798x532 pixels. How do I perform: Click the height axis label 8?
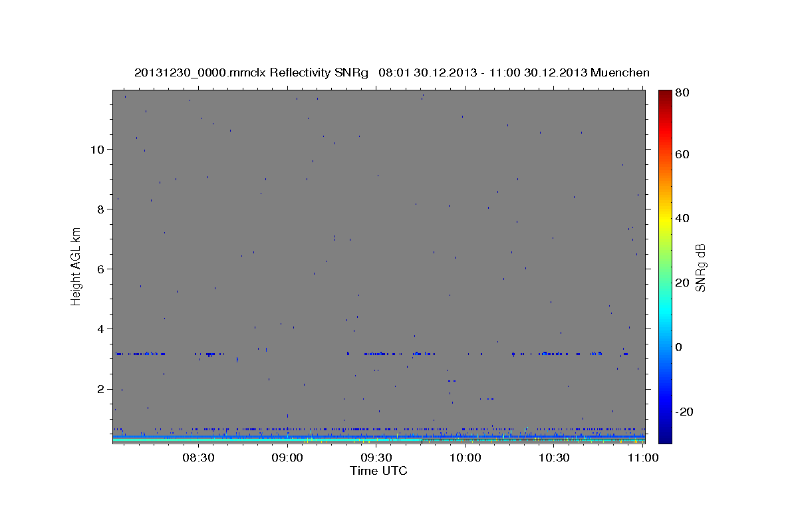[x=99, y=209]
